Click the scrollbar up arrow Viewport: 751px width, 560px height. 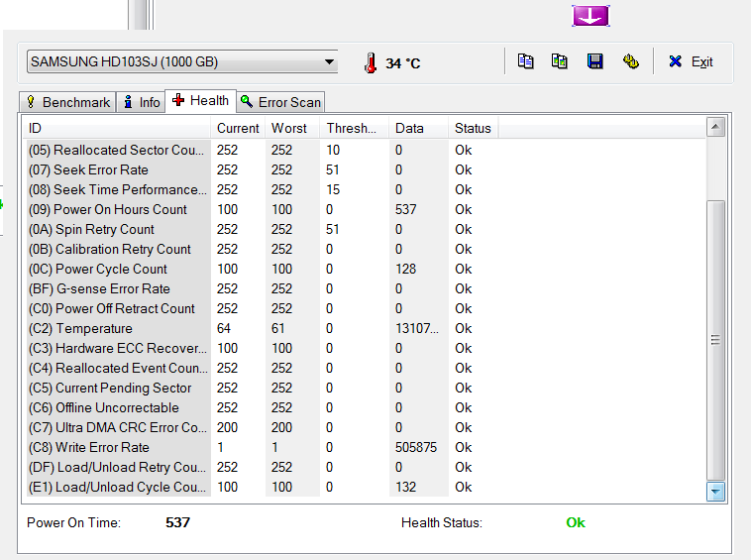(715, 127)
